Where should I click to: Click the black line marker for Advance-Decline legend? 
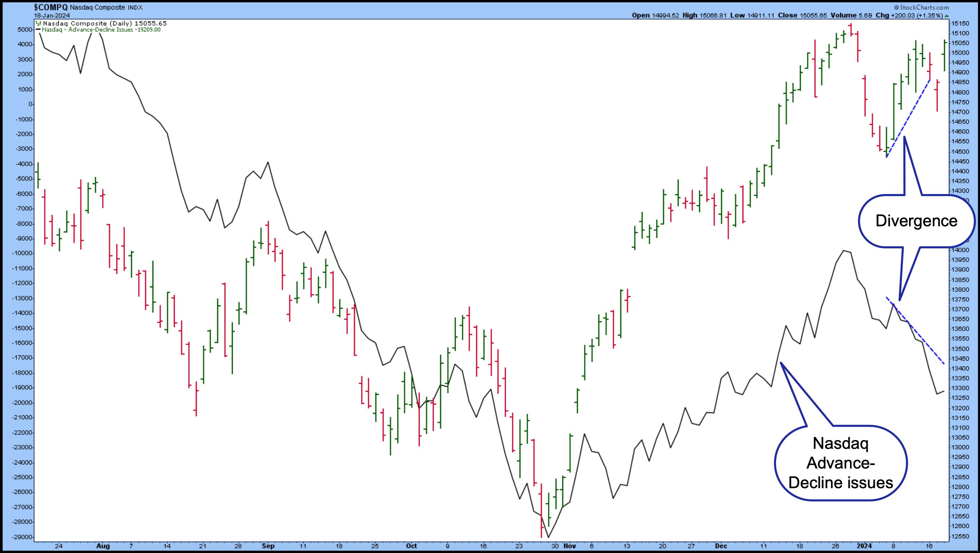[38, 29]
